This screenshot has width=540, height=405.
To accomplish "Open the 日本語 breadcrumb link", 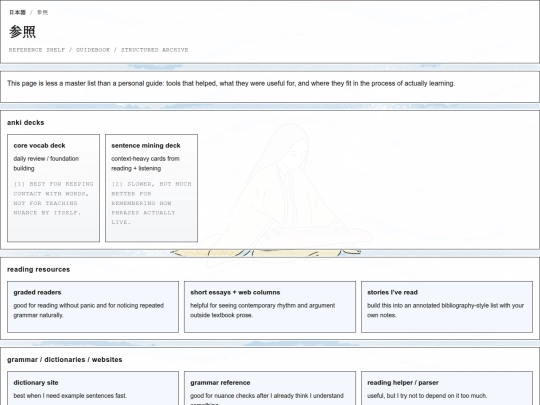I will pyautogui.click(x=17, y=12).
